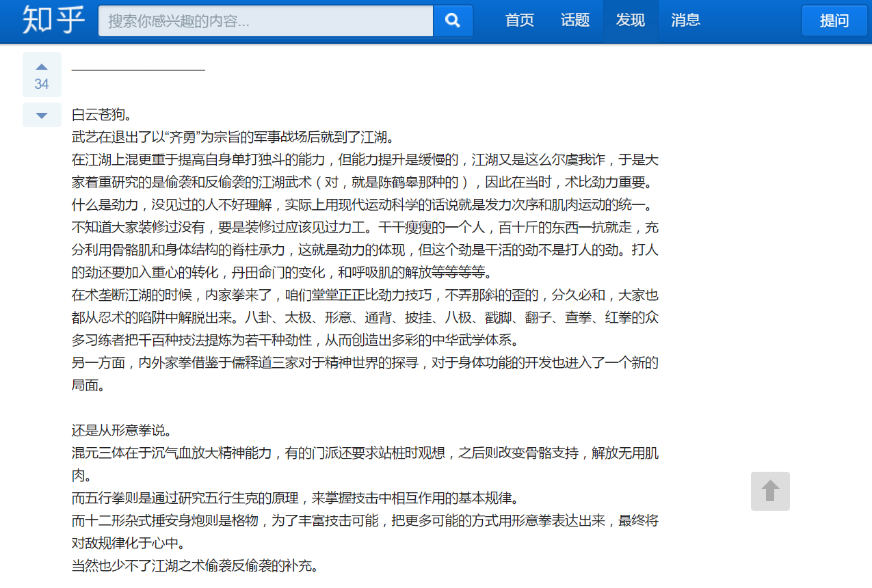Select the 发现 nav tab
Viewport: 872px width, 588px height.
630,21
